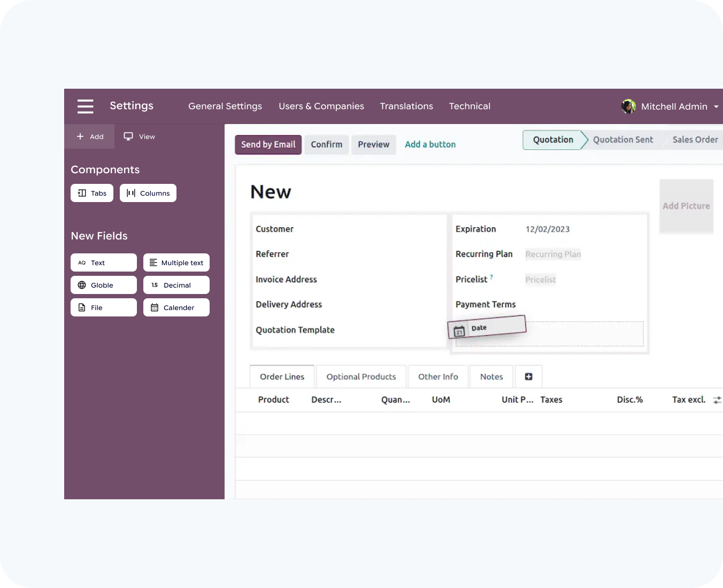Pick the Multiple text new field
Image resolution: width=723 pixels, height=588 pixels.
pyautogui.click(x=176, y=262)
